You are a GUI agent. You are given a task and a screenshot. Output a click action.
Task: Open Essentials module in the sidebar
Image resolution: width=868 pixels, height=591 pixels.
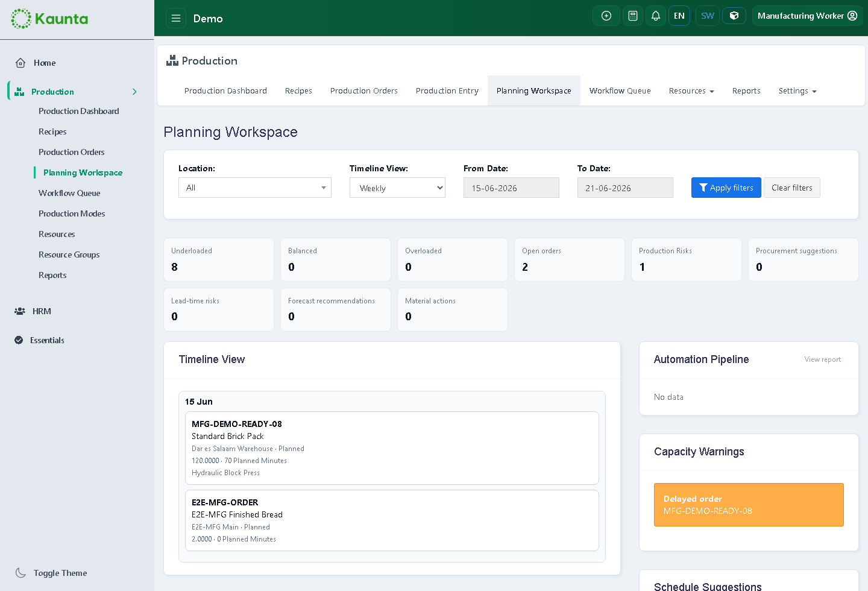[47, 340]
